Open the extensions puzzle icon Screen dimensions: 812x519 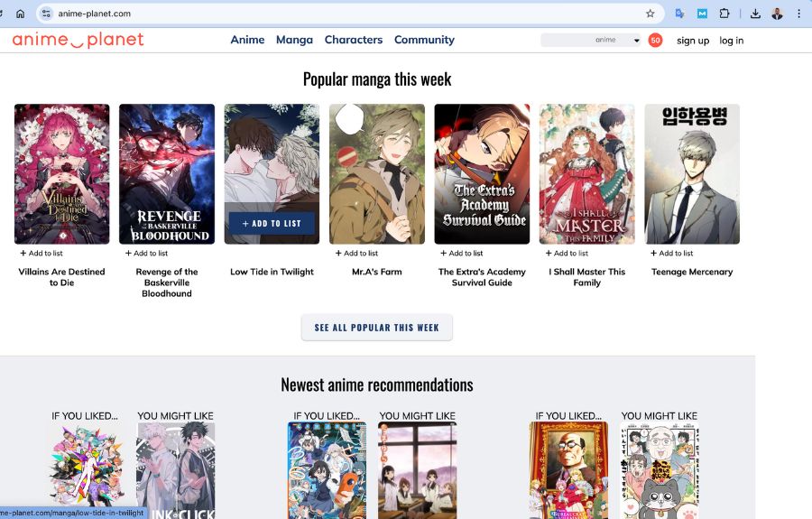724,14
